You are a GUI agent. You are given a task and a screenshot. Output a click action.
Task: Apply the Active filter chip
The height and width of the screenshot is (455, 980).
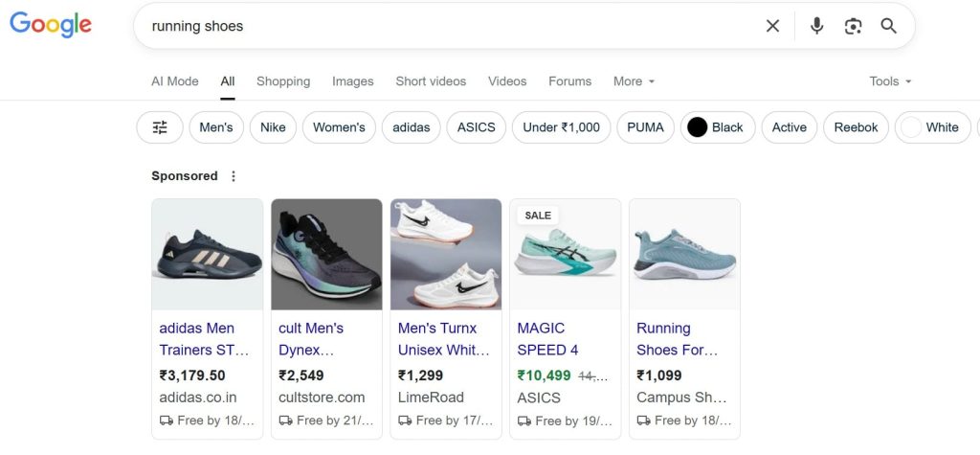[790, 127]
